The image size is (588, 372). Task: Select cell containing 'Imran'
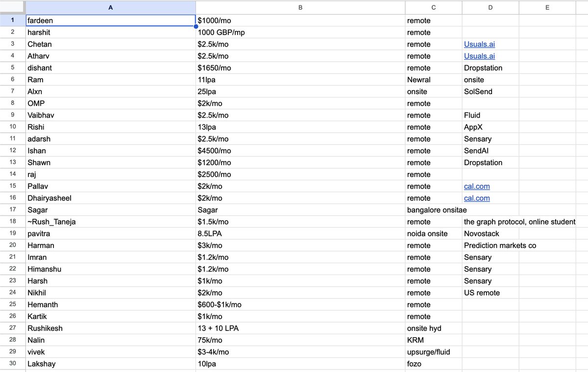click(x=110, y=257)
